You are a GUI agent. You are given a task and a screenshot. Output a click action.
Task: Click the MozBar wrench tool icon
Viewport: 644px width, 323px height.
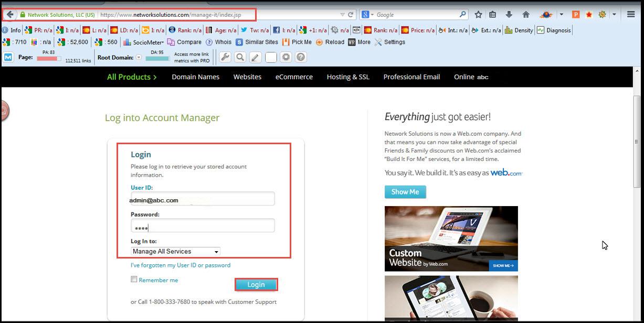tap(225, 57)
